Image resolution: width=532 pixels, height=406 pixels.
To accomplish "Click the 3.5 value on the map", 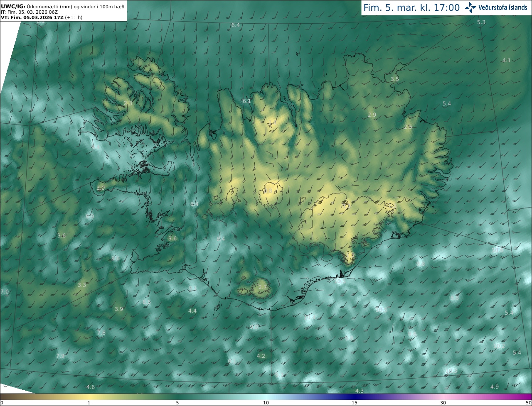I will (x=395, y=79).
